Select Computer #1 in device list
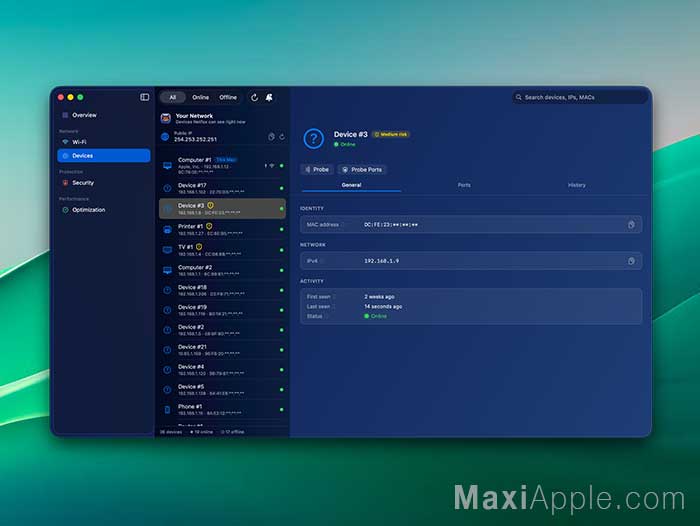Screen dimensions: 700x526 (x=222, y=166)
